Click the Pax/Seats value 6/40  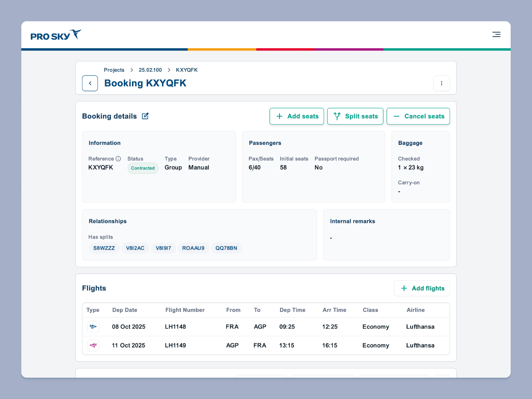(255, 167)
